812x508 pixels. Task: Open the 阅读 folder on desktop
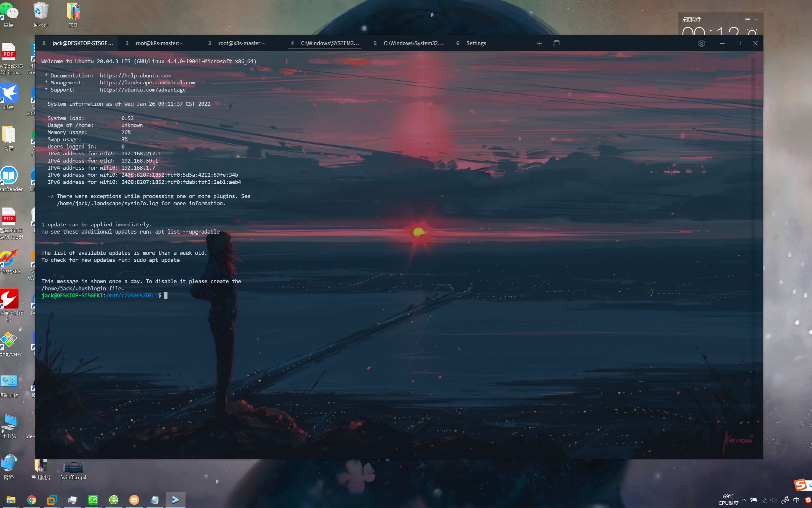point(9,139)
